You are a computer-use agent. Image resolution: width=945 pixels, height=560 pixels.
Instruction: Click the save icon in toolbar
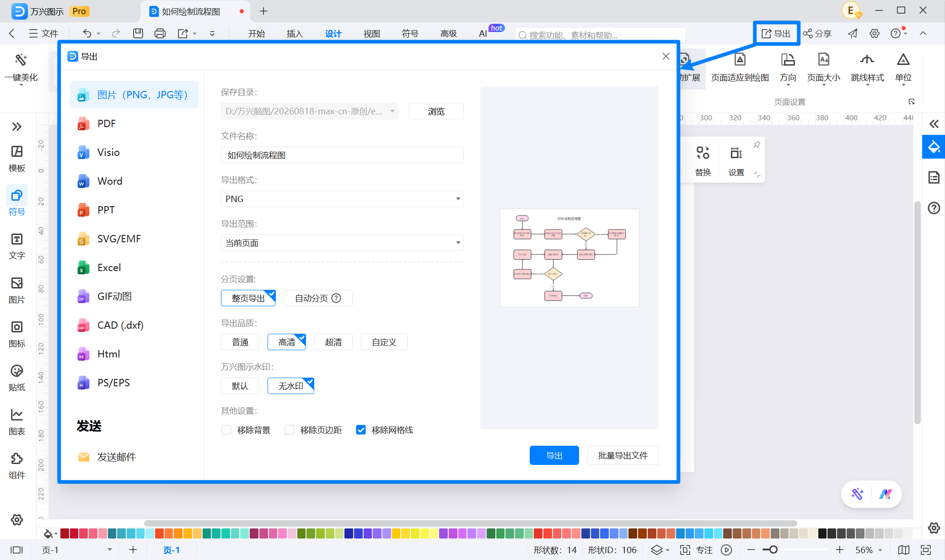(x=138, y=33)
